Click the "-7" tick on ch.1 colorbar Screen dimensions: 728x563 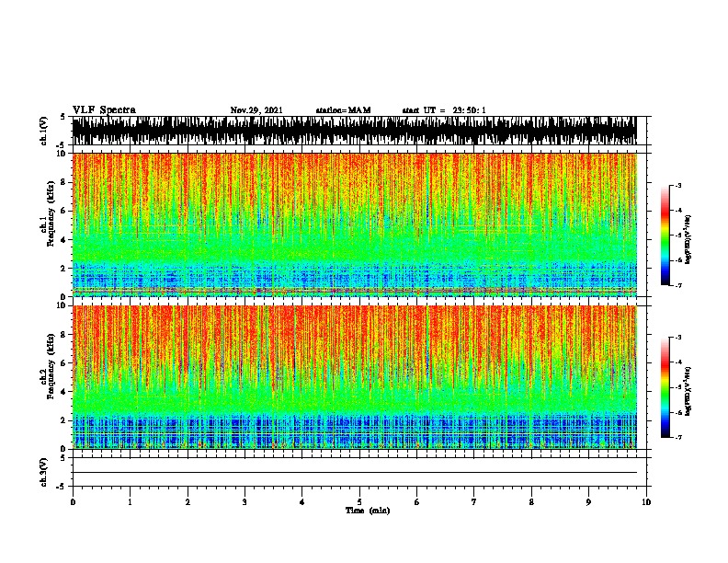677,285
